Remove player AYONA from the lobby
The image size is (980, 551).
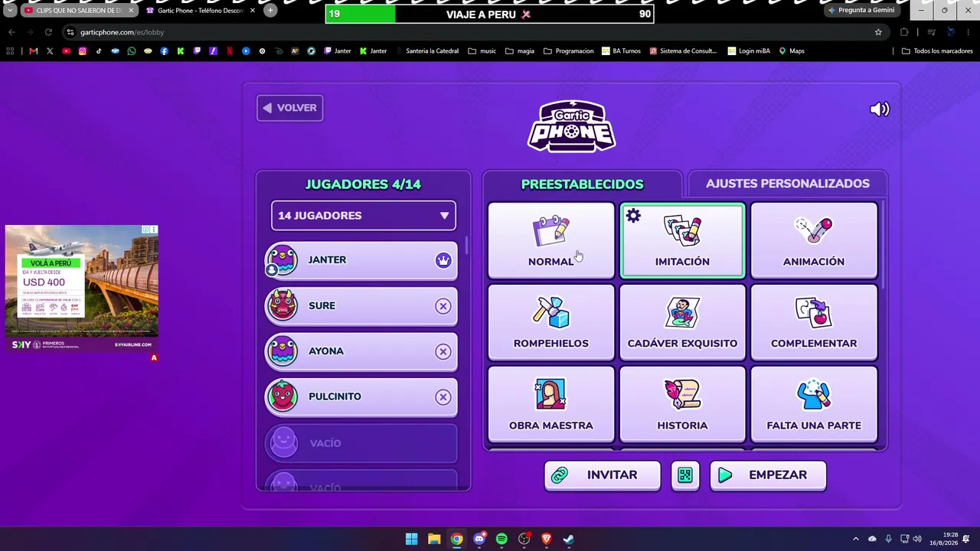click(443, 351)
